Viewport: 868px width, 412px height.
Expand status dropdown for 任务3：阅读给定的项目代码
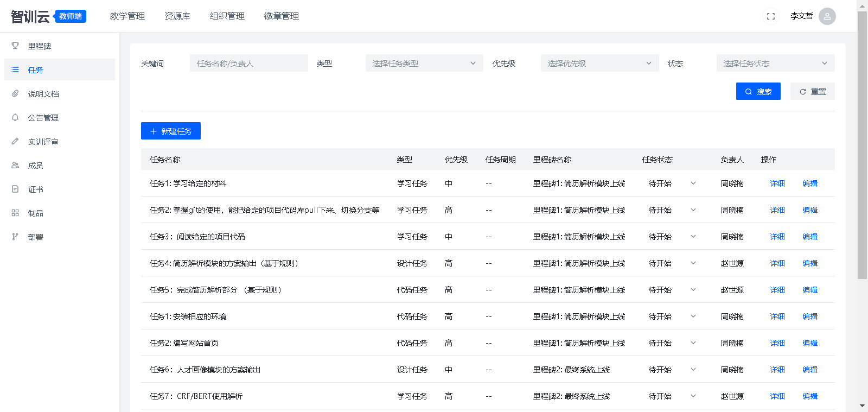(x=693, y=237)
